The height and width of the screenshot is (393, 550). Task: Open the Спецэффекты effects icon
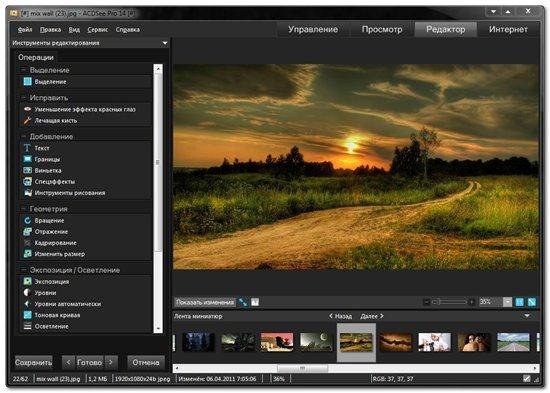coord(27,181)
